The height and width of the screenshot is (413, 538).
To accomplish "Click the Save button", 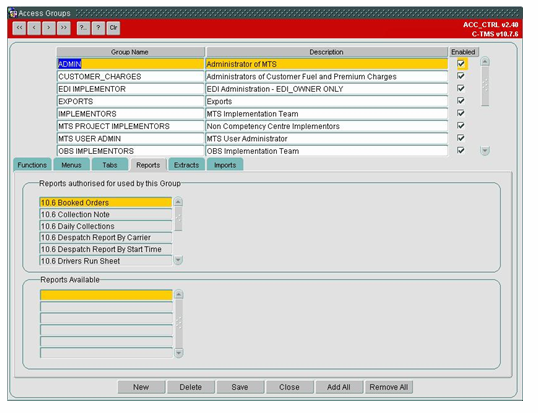I will 240,387.
